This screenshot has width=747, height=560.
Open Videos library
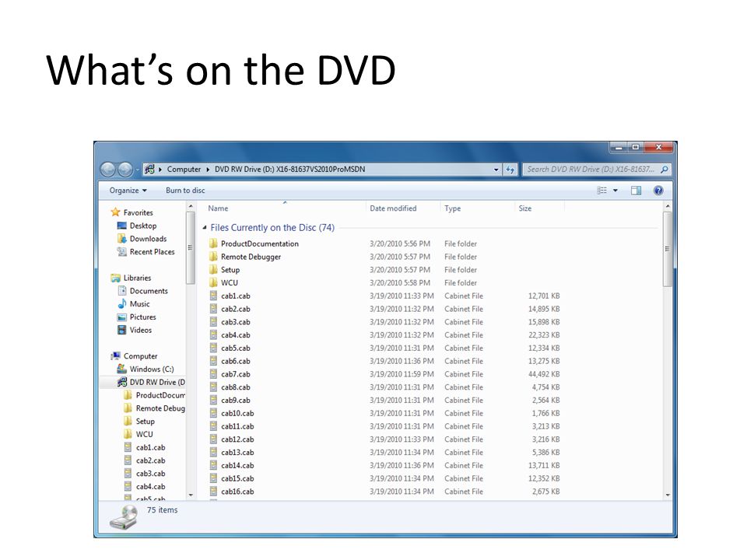coord(141,330)
